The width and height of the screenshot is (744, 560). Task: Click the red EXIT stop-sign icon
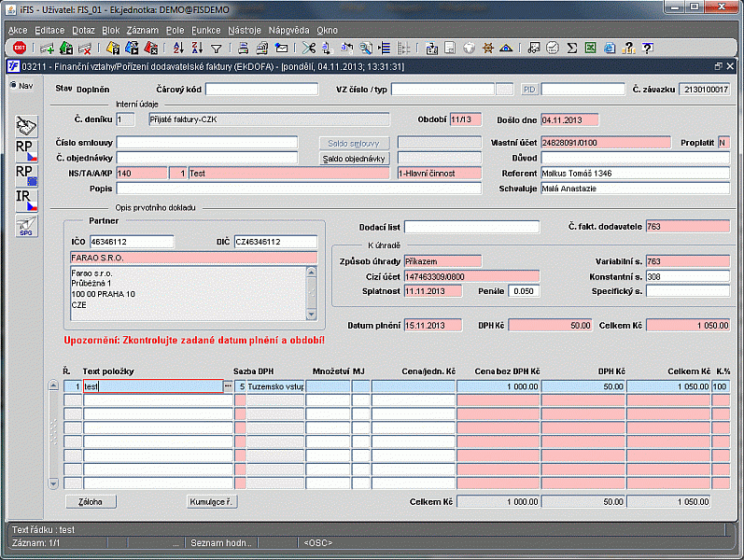tap(20, 48)
